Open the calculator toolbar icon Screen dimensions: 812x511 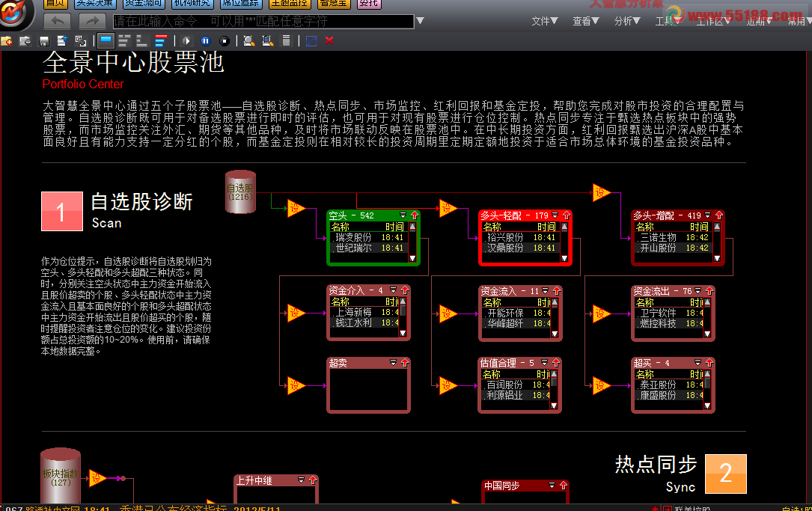coord(287,41)
